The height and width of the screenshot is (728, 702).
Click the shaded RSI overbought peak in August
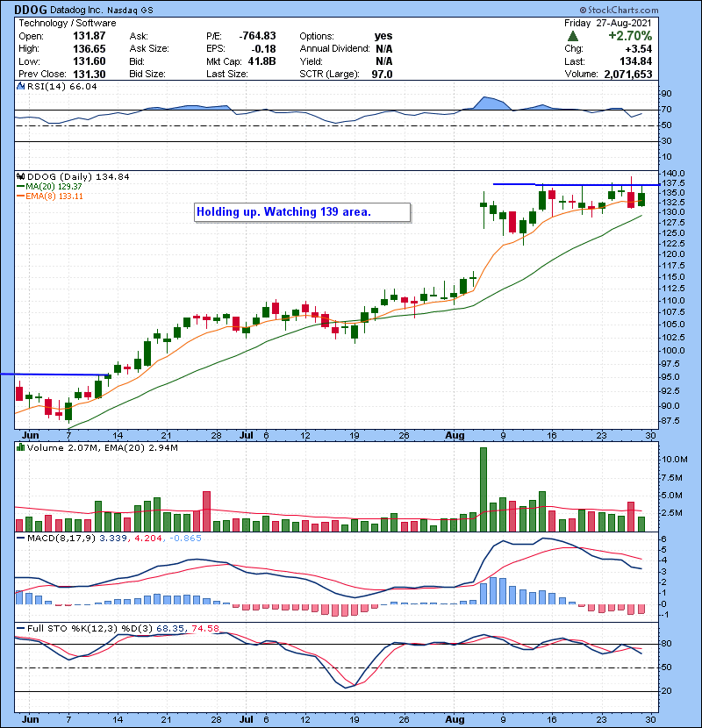[x=484, y=103]
